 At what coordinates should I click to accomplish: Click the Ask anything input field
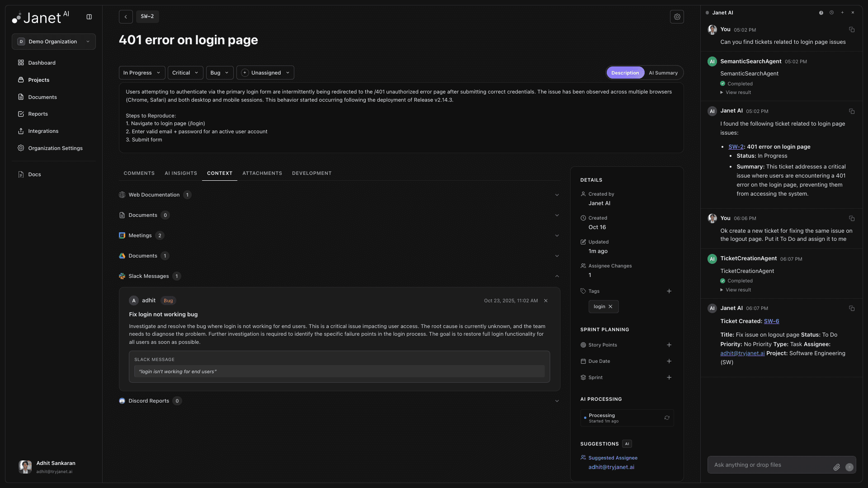(x=769, y=465)
